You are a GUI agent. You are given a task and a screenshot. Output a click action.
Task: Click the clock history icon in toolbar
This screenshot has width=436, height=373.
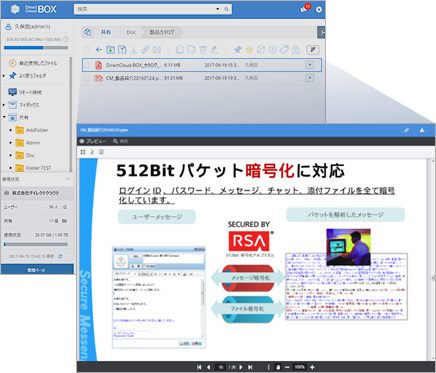pyautogui.click(x=273, y=50)
